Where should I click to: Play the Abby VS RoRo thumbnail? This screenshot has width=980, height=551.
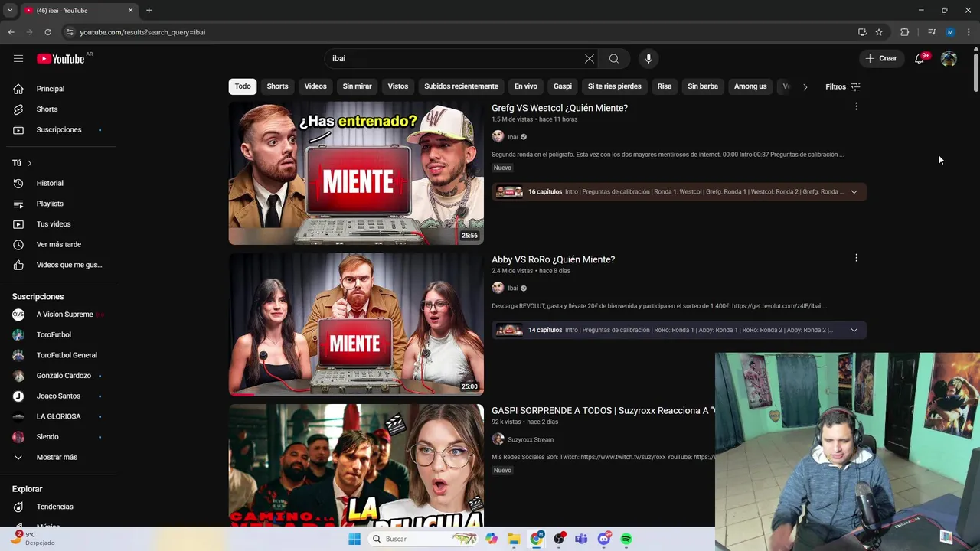pyautogui.click(x=356, y=324)
